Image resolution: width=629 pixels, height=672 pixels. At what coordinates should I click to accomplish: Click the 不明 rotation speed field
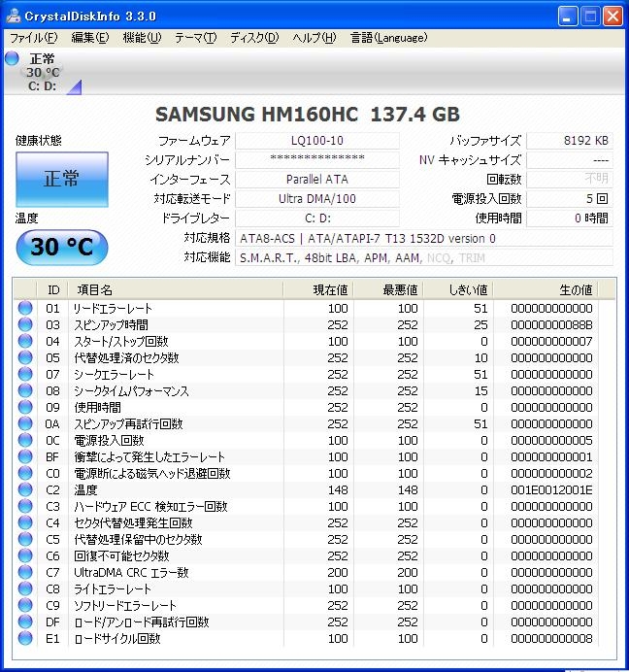570,179
